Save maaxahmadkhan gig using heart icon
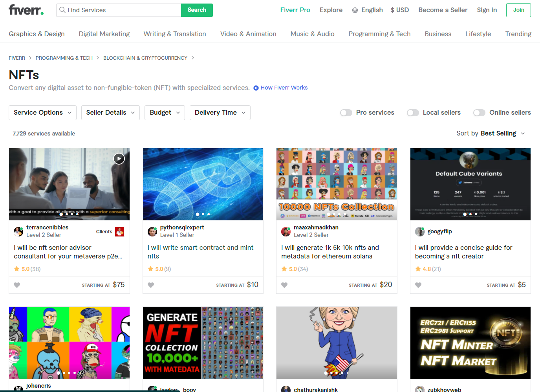540x392 pixels. [x=284, y=285]
